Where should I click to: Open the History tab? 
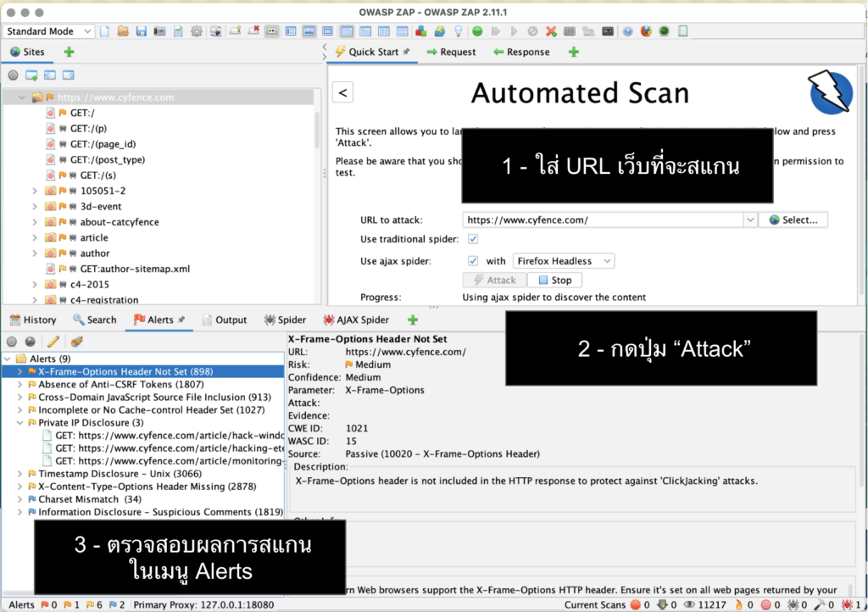(33, 320)
